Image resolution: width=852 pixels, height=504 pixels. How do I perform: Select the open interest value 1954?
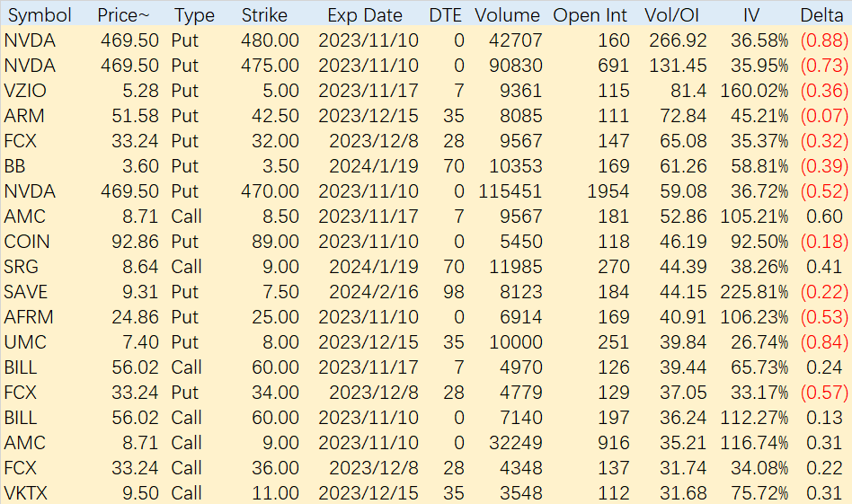(x=608, y=191)
